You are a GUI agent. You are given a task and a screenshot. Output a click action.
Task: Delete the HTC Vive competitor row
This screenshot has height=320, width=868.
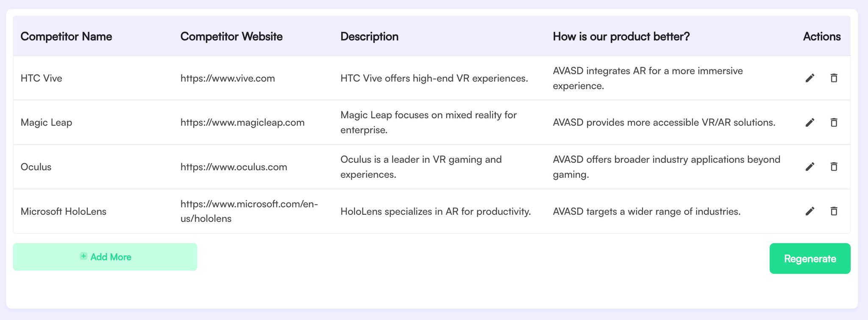[834, 78]
